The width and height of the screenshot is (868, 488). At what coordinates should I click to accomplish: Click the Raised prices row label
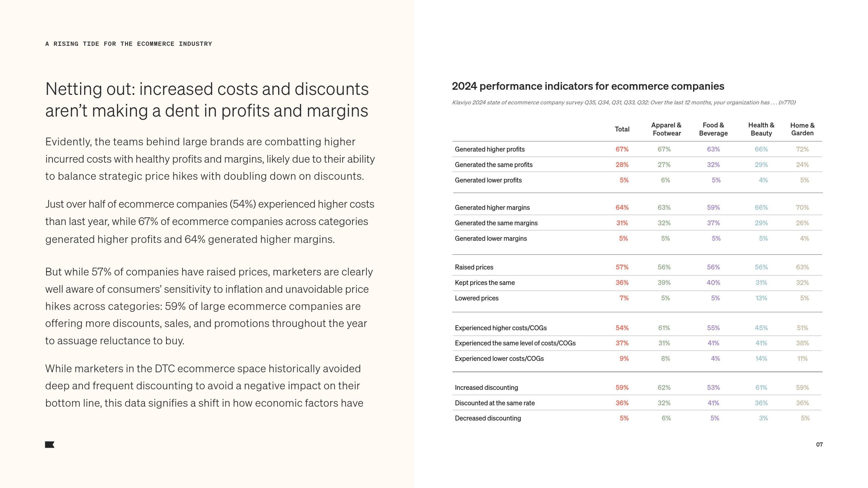474,267
